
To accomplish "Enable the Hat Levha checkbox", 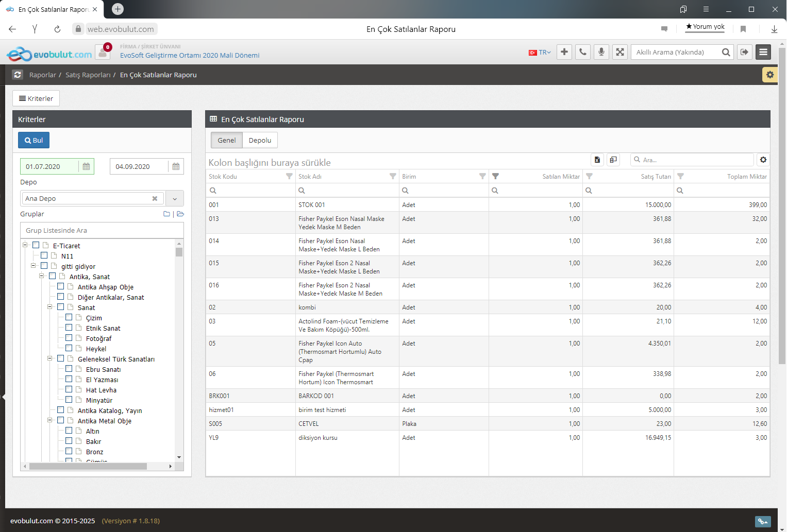I will coord(69,389).
